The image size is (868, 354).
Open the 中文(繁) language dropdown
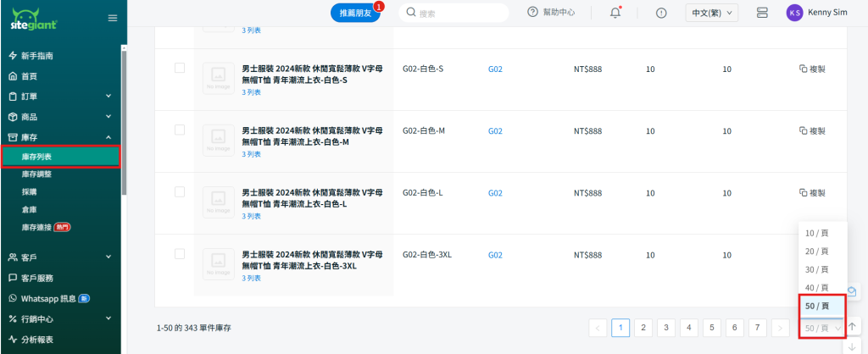coord(711,13)
